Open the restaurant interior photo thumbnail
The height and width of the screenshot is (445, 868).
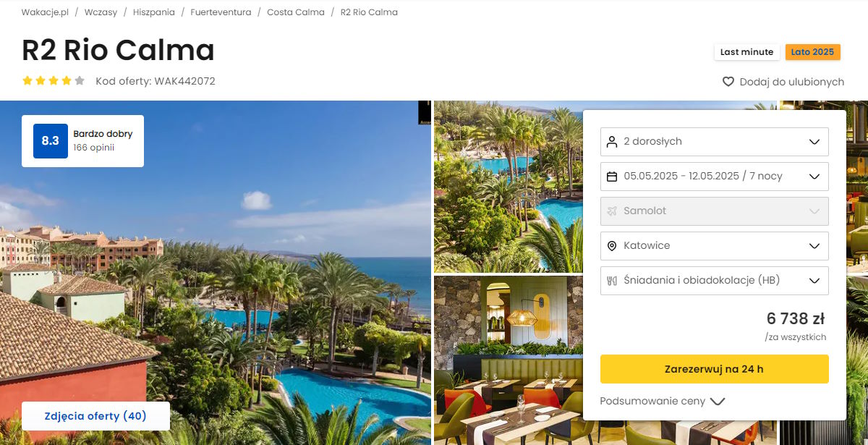click(508, 360)
